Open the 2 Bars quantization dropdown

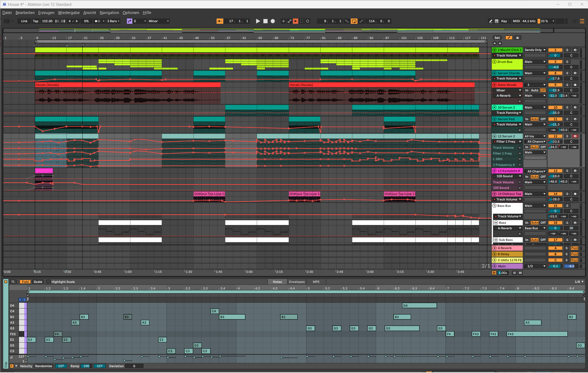point(113,21)
